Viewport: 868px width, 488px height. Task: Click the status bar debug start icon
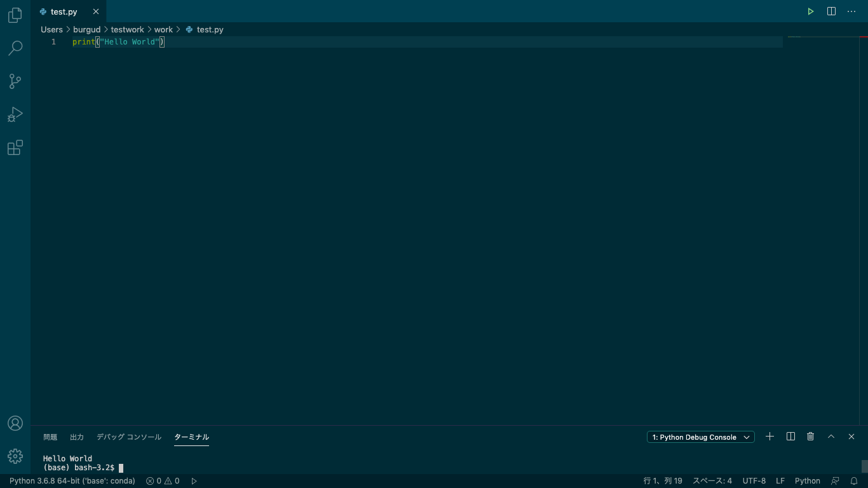194,481
